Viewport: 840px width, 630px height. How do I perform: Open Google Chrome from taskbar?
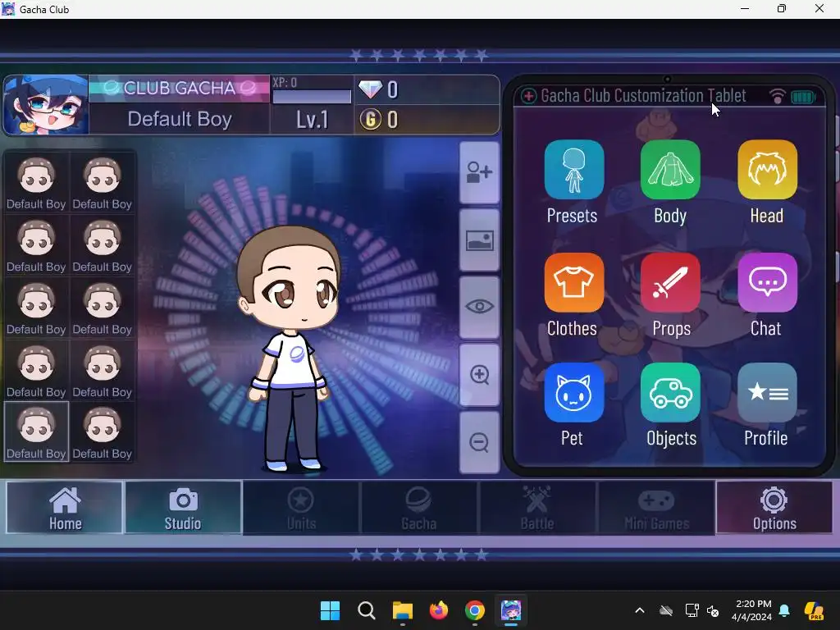click(475, 610)
